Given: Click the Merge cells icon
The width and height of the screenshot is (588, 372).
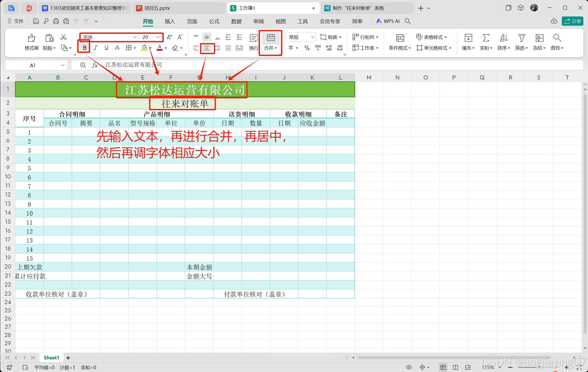Looking at the screenshot, I should point(271,38).
